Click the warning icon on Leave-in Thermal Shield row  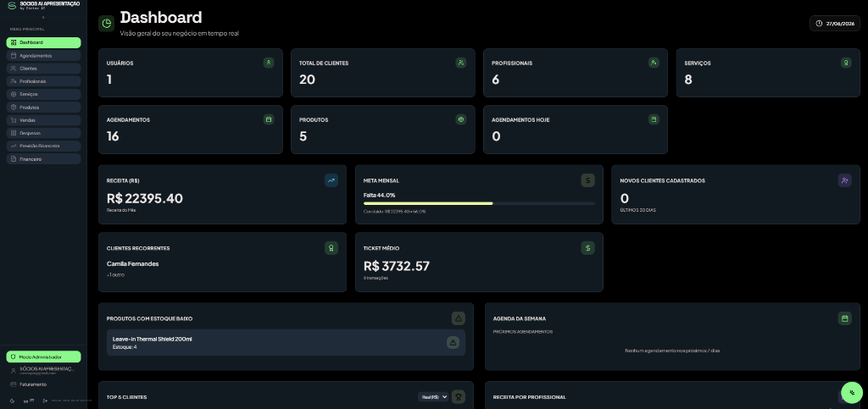click(x=453, y=343)
